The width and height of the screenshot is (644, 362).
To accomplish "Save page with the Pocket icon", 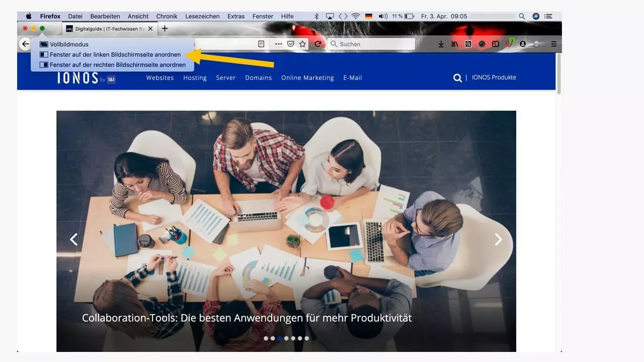I will tap(290, 44).
